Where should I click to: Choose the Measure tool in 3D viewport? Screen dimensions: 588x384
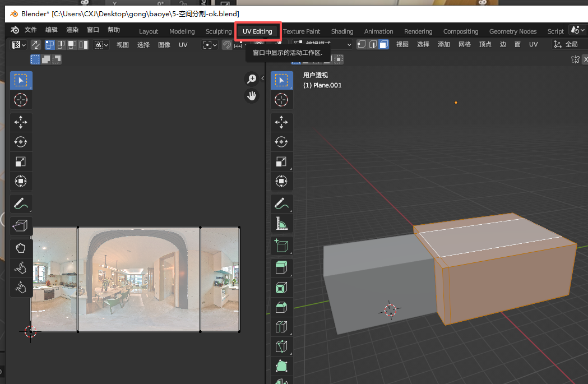point(281,224)
